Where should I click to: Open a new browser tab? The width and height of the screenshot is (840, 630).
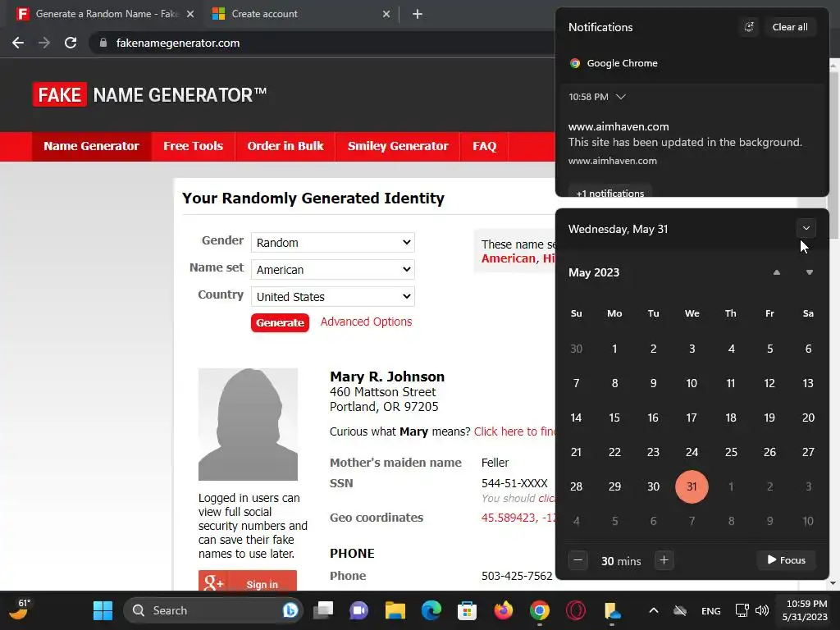click(x=418, y=14)
